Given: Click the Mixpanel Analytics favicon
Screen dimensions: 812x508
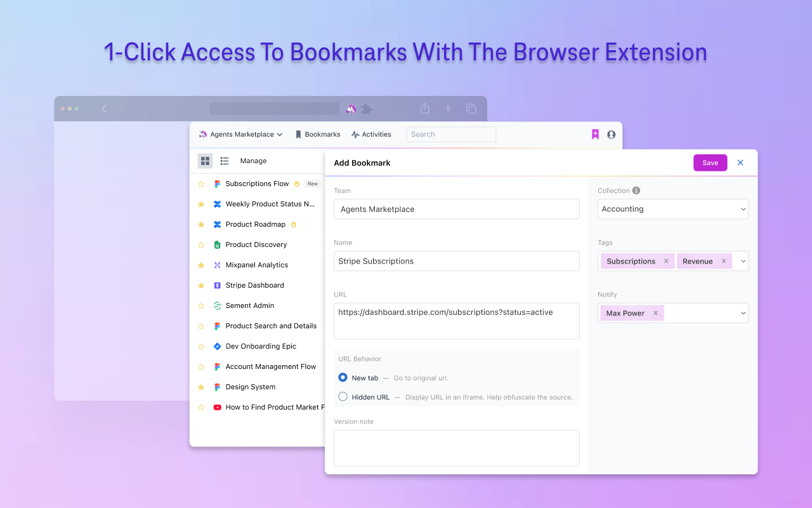Looking at the screenshot, I should [217, 265].
